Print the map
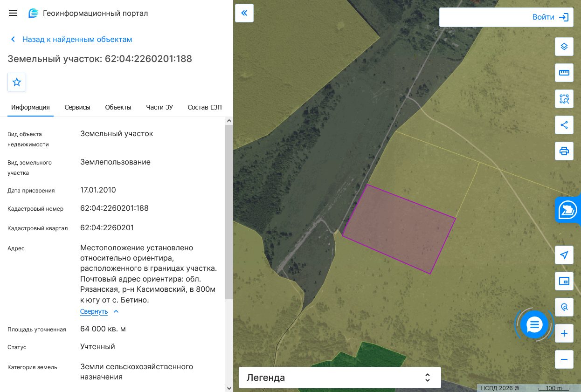 click(564, 151)
